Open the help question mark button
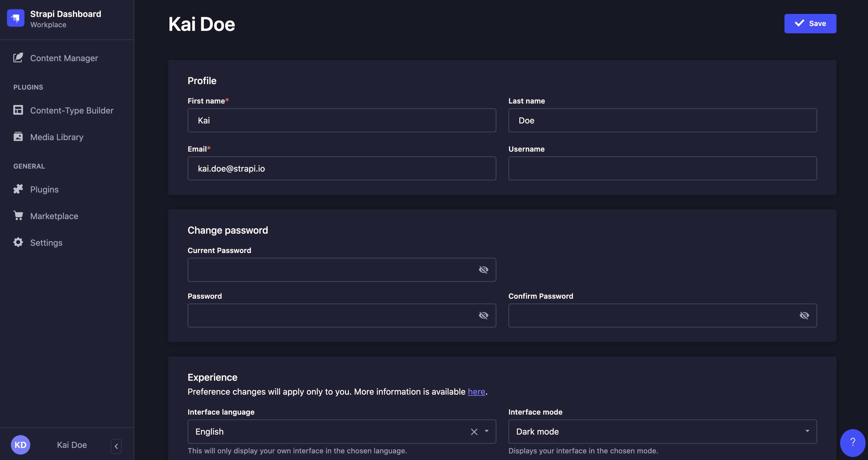The image size is (868, 460). pos(853,442)
